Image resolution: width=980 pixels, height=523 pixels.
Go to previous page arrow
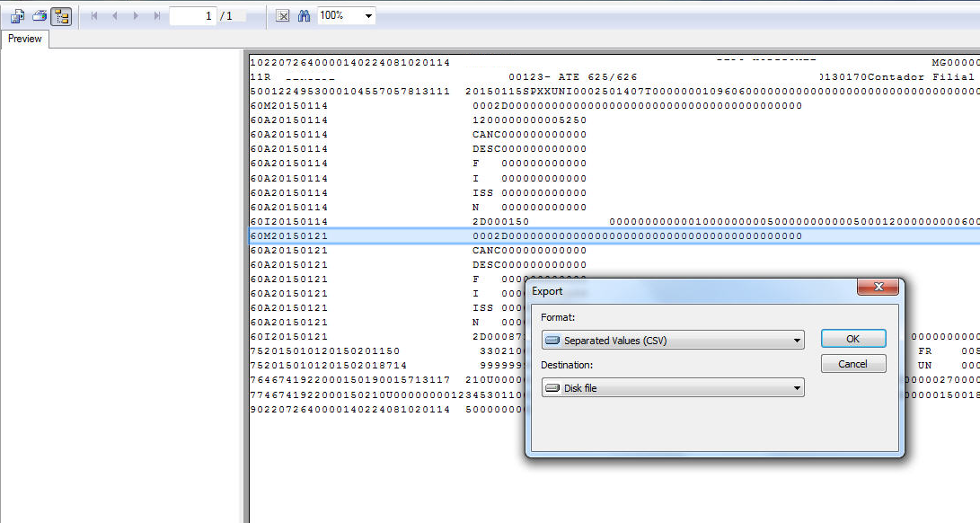114,16
